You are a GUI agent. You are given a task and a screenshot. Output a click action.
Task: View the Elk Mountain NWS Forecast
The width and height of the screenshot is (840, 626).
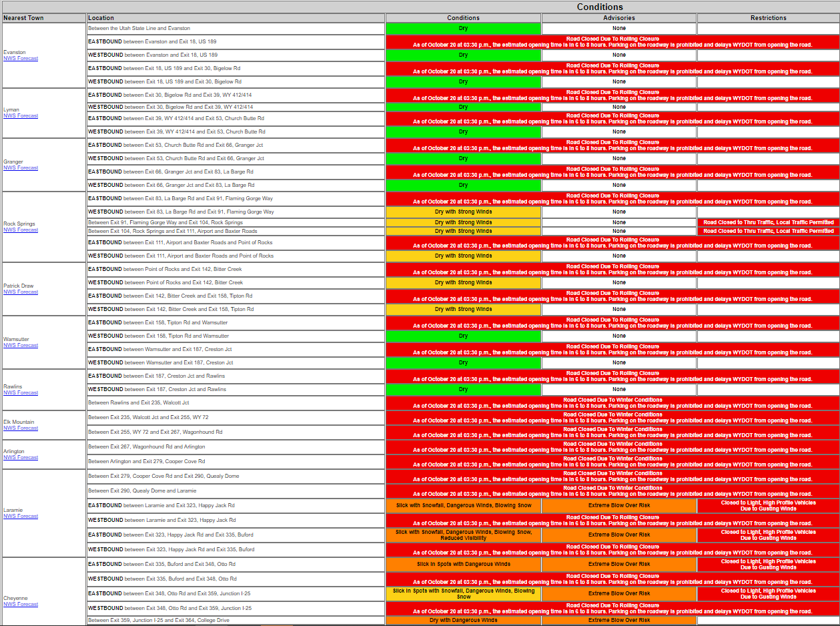[x=21, y=428]
